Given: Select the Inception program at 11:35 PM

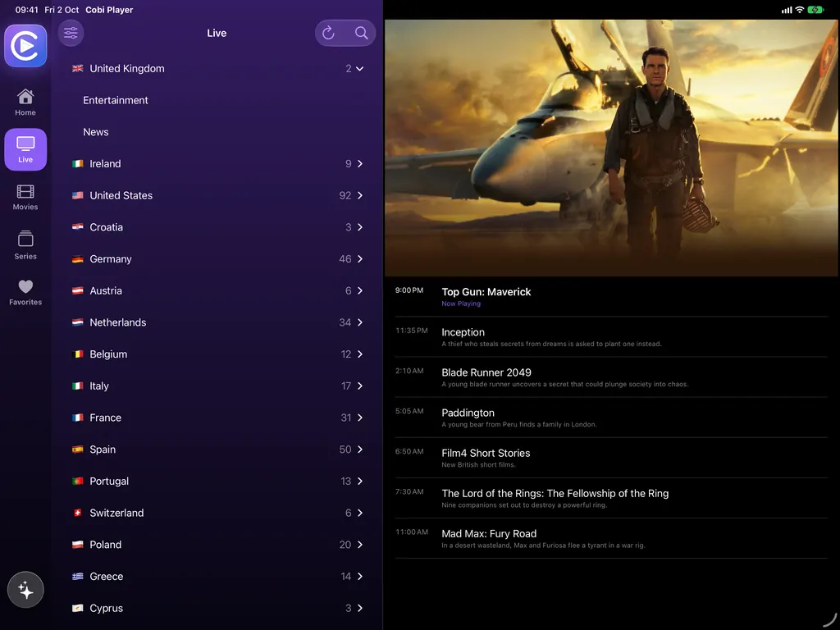Looking at the screenshot, I should point(611,337).
